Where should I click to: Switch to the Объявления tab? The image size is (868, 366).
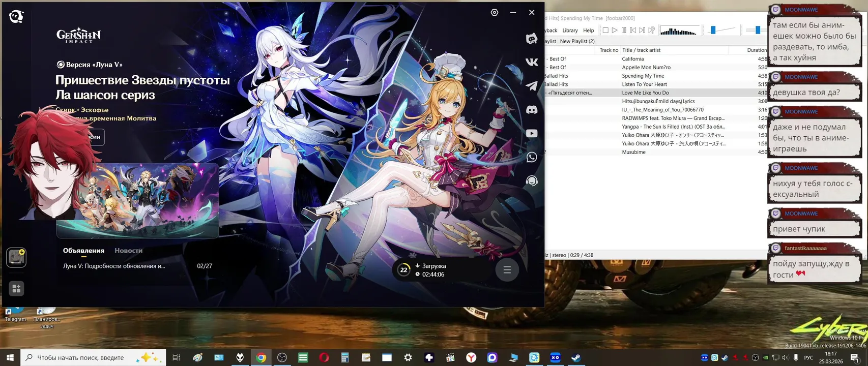(83, 251)
